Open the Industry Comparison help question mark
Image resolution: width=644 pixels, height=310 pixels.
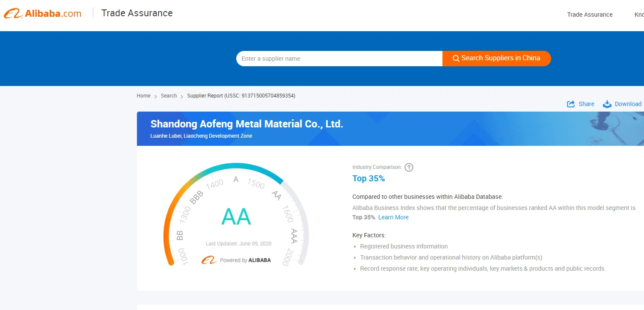(x=409, y=167)
